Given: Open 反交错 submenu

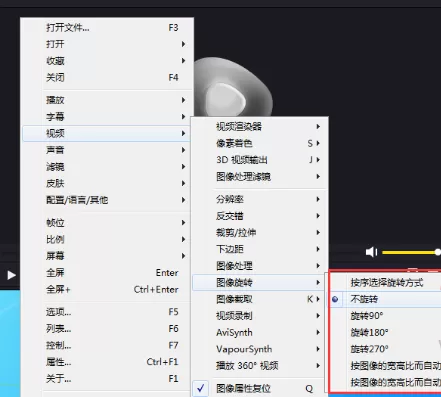Looking at the screenshot, I should point(260,216).
